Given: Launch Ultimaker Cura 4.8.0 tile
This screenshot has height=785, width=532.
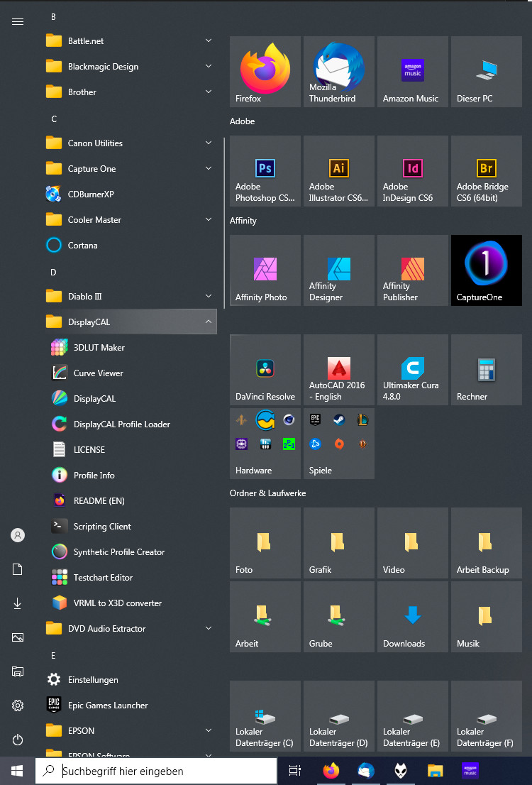Looking at the screenshot, I should pos(412,370).
